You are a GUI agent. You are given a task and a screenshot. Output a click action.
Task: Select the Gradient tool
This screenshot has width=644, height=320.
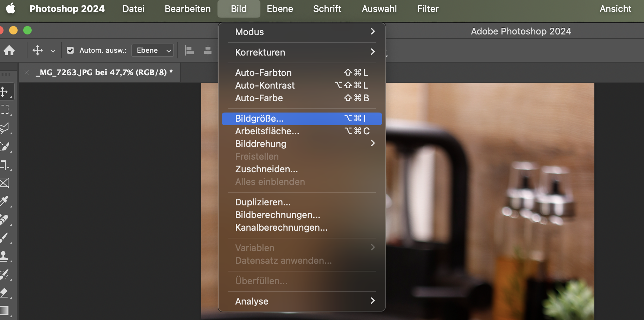pyautogui.click(x=5, y=311)
